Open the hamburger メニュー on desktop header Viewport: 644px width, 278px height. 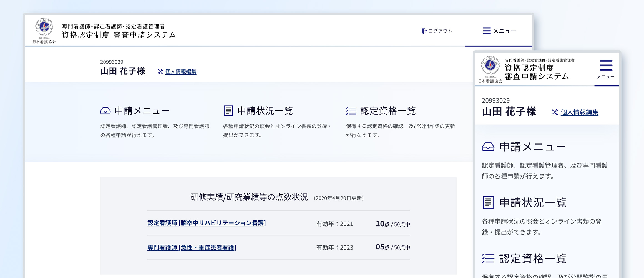point(487,31)
